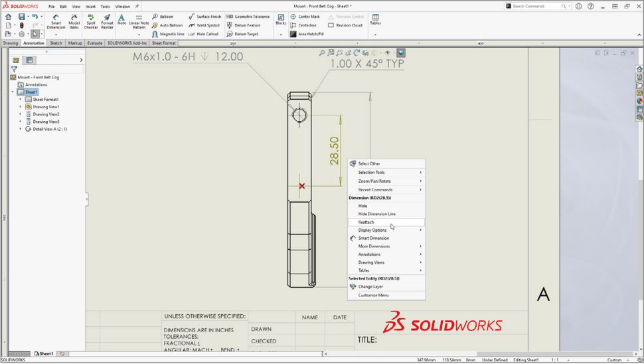This screenshot has height=364, width=644.
Task: Choose Reattach from context menu
Action: (x=386, y=222)
